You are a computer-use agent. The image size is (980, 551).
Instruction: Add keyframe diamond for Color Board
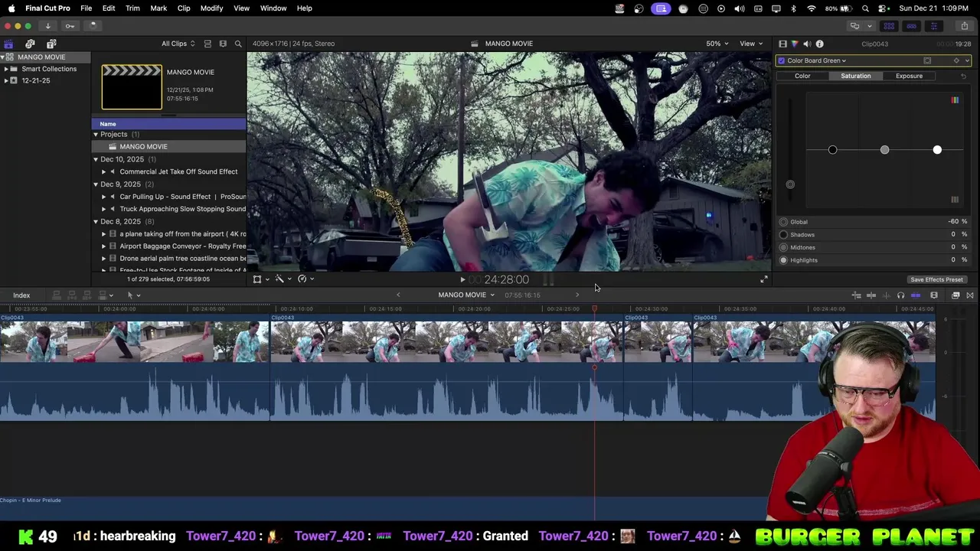[x=956, y=60]
